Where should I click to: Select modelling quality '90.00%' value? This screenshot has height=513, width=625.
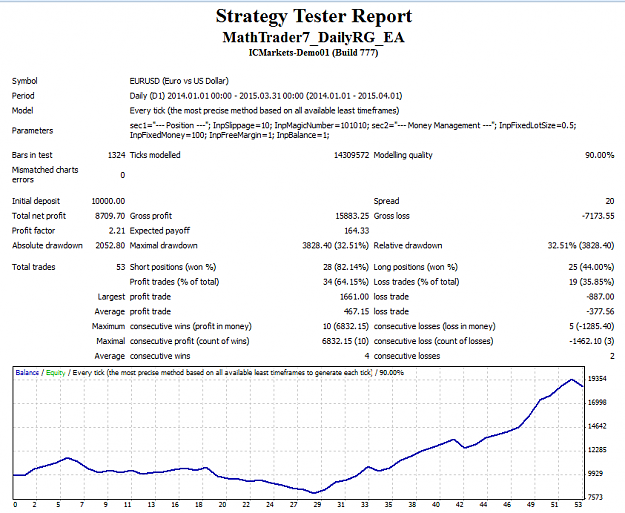point(599,155)
